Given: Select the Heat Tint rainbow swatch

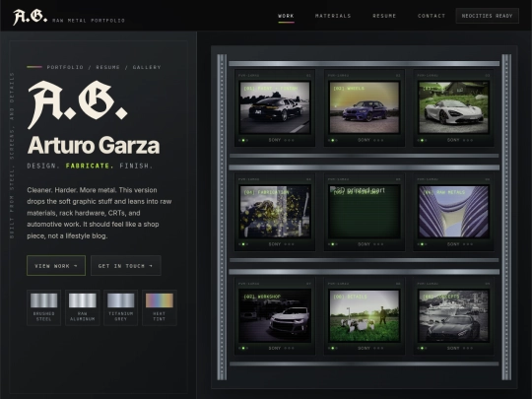Looking at the screenshot, I should click(x=160, y=307).
